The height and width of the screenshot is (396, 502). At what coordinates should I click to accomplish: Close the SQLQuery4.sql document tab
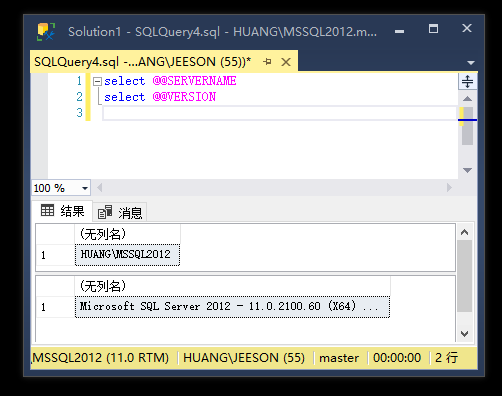point(286,62)
